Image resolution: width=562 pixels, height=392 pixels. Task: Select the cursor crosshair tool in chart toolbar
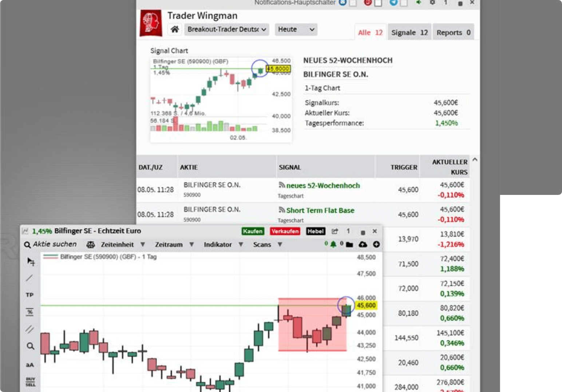tap(31, 261)
